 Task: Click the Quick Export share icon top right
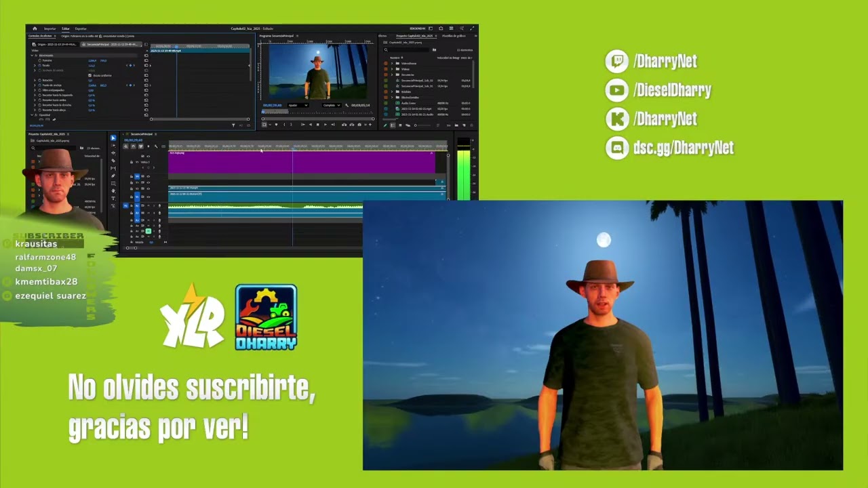pos(441,28)
